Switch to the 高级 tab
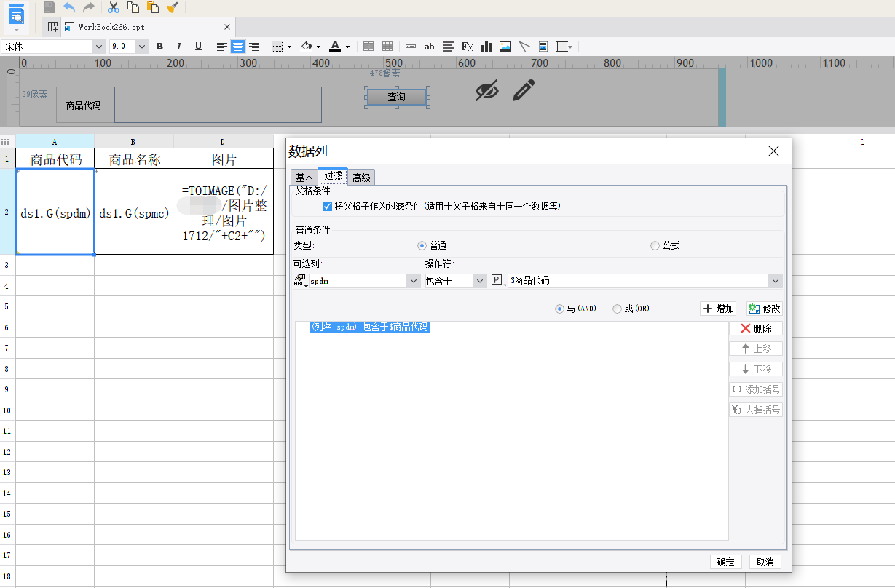895x588 pixels. coord(361,178)
